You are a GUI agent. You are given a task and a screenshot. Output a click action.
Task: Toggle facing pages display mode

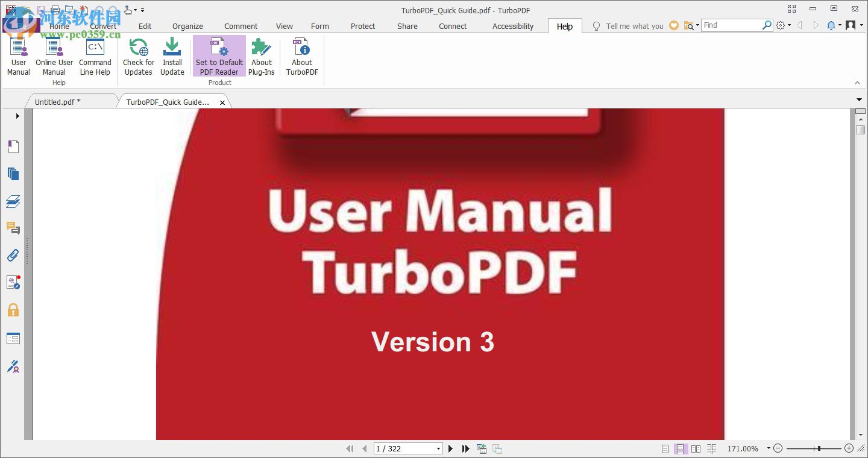point(696,448)
